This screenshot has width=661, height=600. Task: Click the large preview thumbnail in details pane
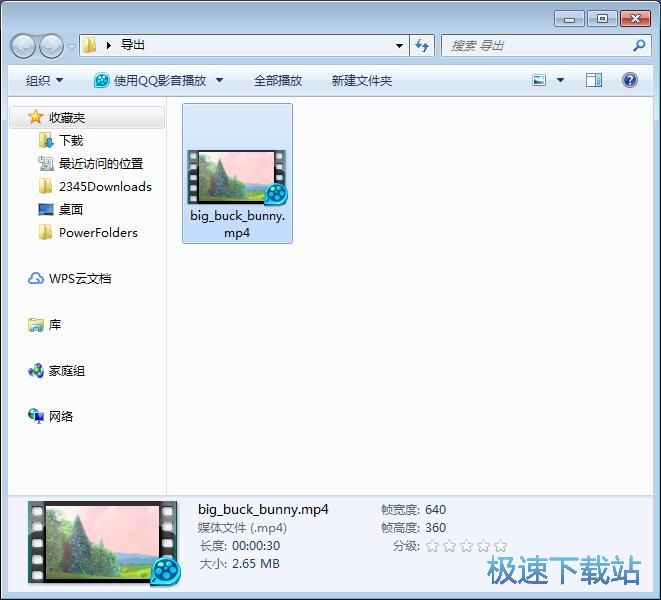(x=103, y=543)
